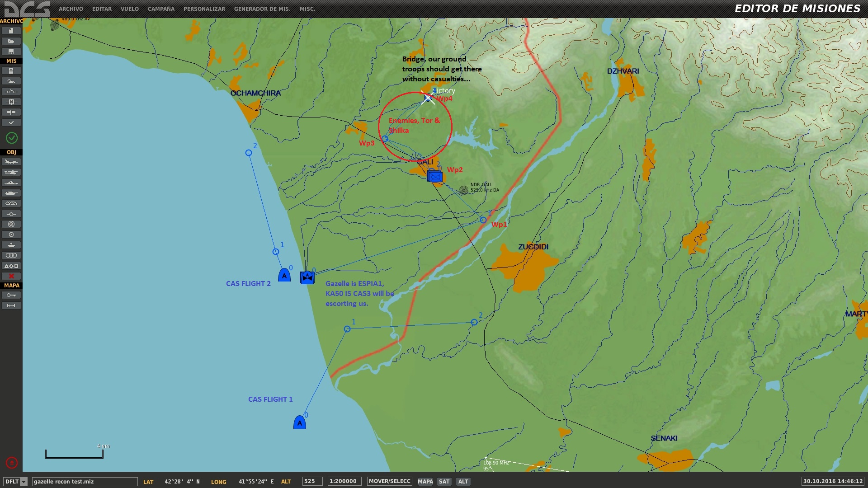868x488 pixels.
Task: Open the small checkmark panel under MIS
Action: (11, 122)
